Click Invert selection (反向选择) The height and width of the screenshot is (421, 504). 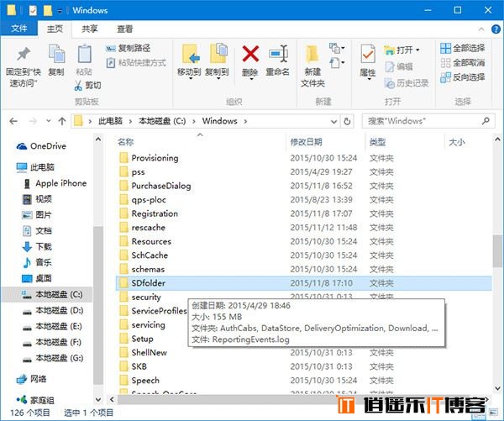(x=463, y=77)
